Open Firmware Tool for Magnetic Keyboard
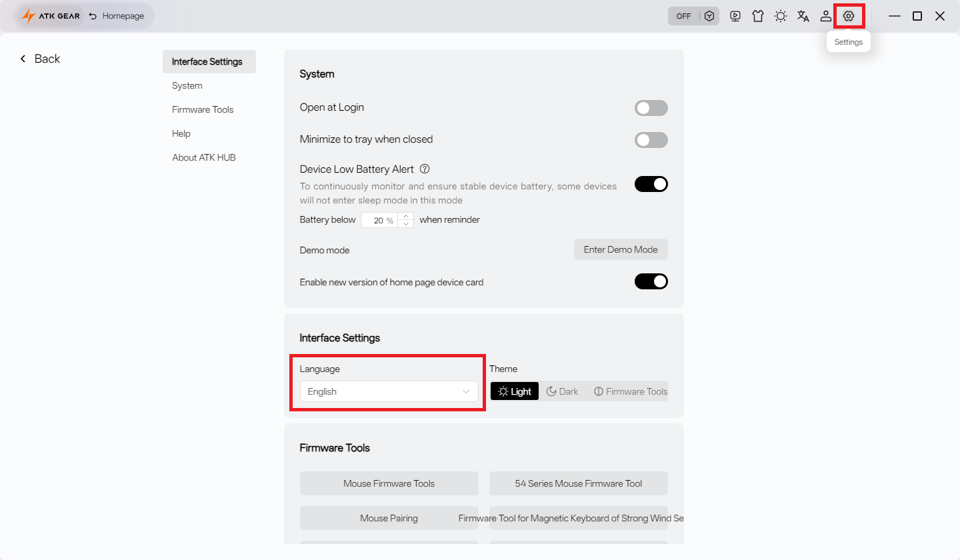 click(x=579, y=518)
